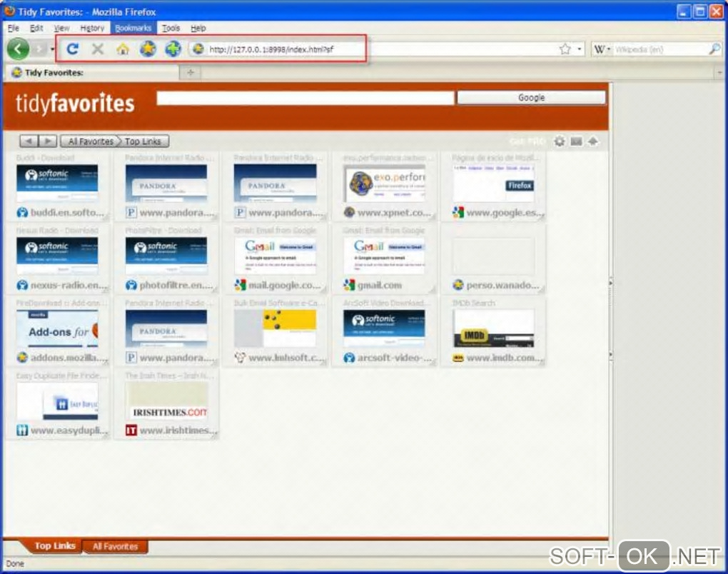Click the www.xpnet.com link text
This screenshot has height=574, width=728.
click(x=394, y=213)
